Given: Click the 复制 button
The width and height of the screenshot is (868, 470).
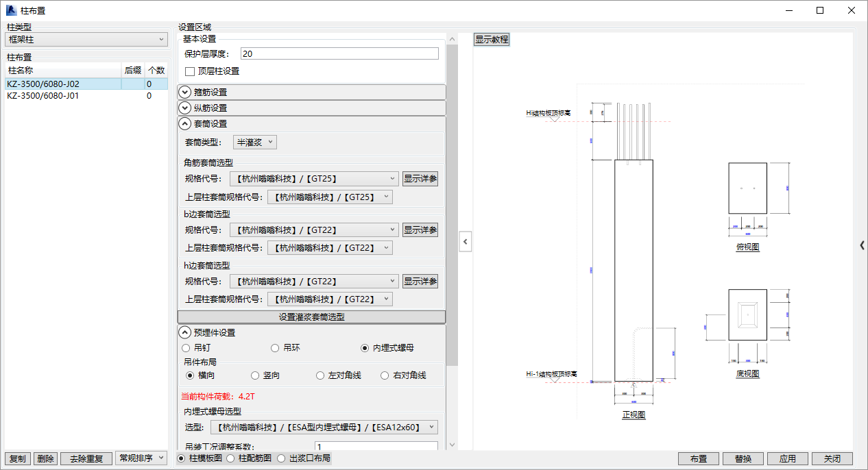Looking at the screenshot, I should pos(18,459).
